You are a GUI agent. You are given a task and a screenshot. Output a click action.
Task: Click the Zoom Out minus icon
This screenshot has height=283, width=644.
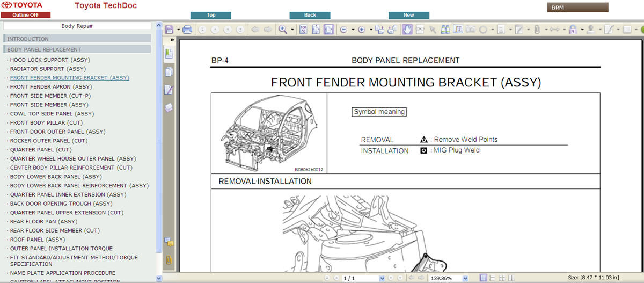(343, 30)
